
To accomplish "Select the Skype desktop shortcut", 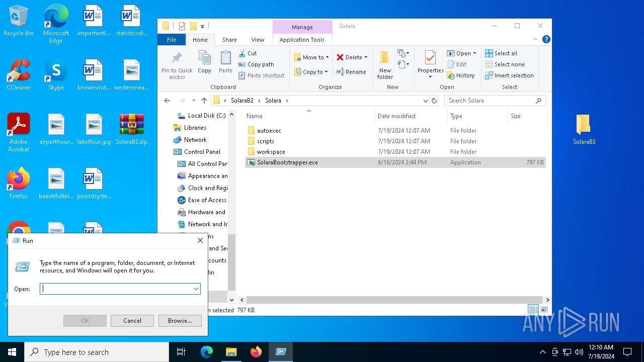I will coord(56,75).
